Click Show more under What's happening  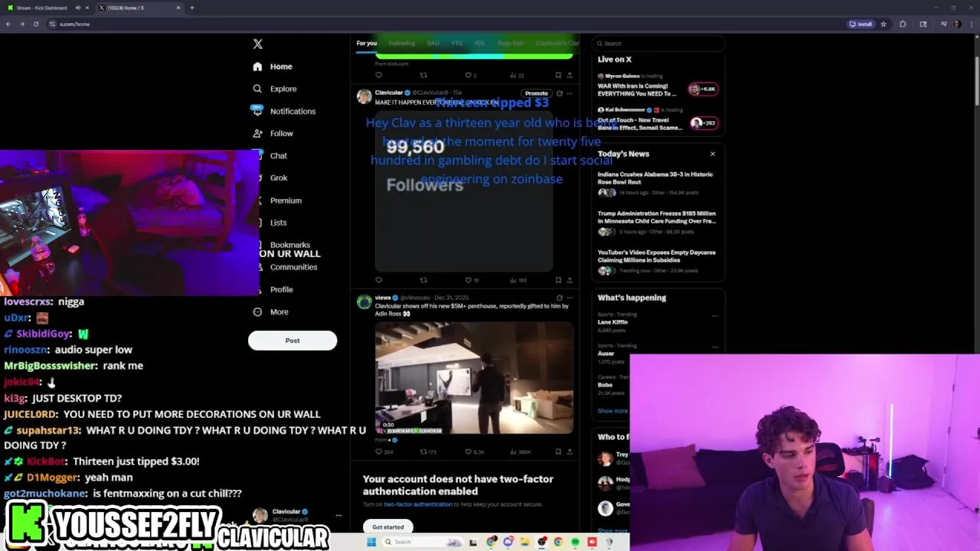point(612,411)
